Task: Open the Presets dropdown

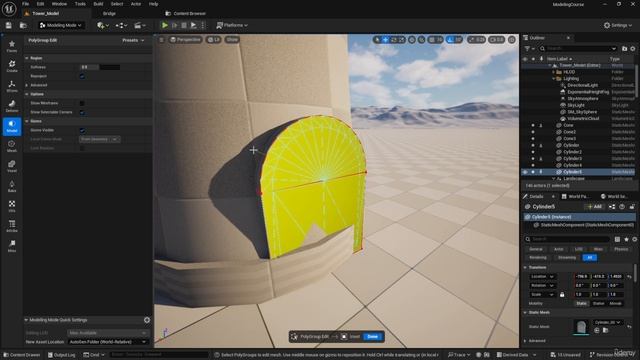Action: click(x=133, y=40)
